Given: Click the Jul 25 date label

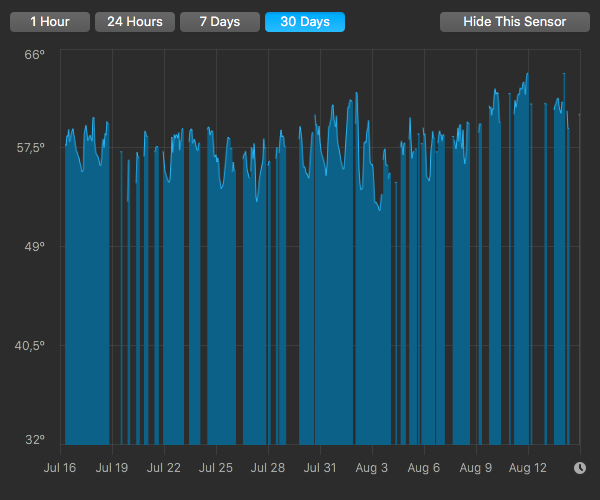Looking at the screenshot, I should [216, 467].
